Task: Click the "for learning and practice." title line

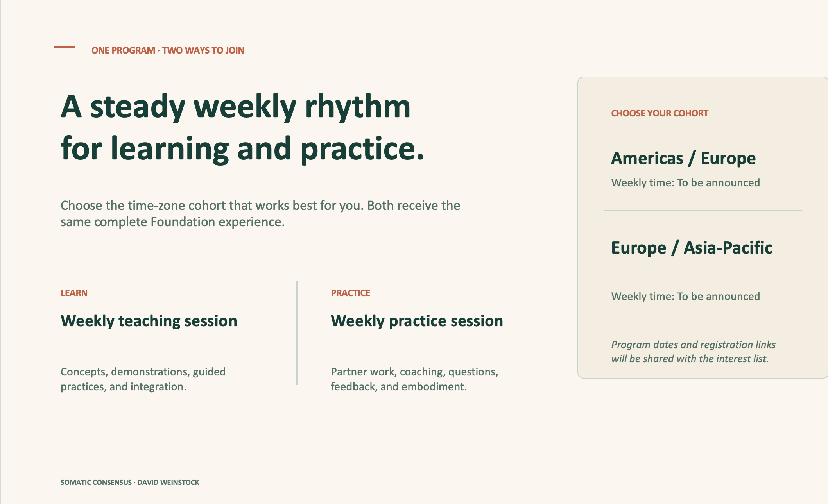Action: [242, 149]
